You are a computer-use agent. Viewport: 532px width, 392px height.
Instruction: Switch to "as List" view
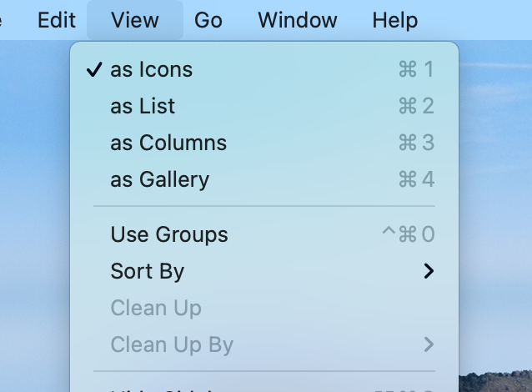click(264, 106)
